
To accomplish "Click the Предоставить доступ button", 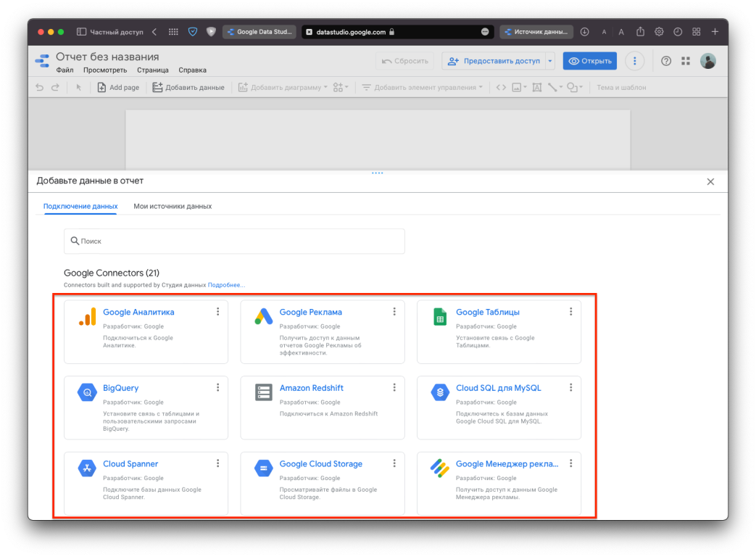I will (x=494, y=61).
